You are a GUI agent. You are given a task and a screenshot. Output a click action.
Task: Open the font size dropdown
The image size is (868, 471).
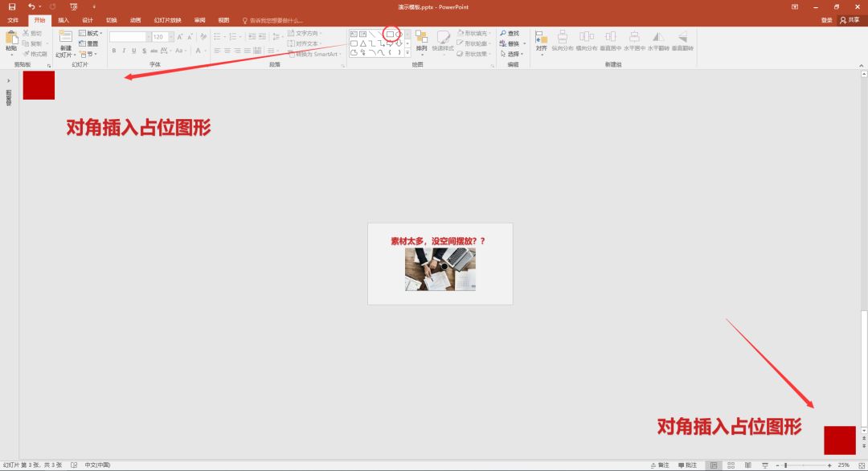(171, 36)
